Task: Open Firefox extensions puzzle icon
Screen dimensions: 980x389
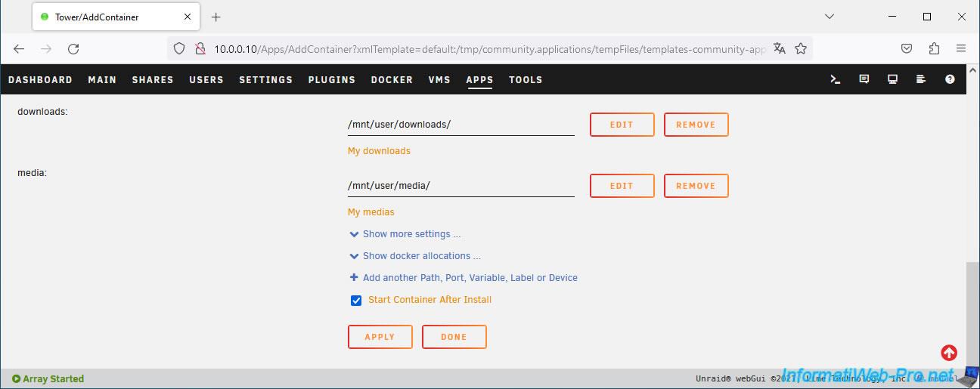Action: click(x=934, y=48)
